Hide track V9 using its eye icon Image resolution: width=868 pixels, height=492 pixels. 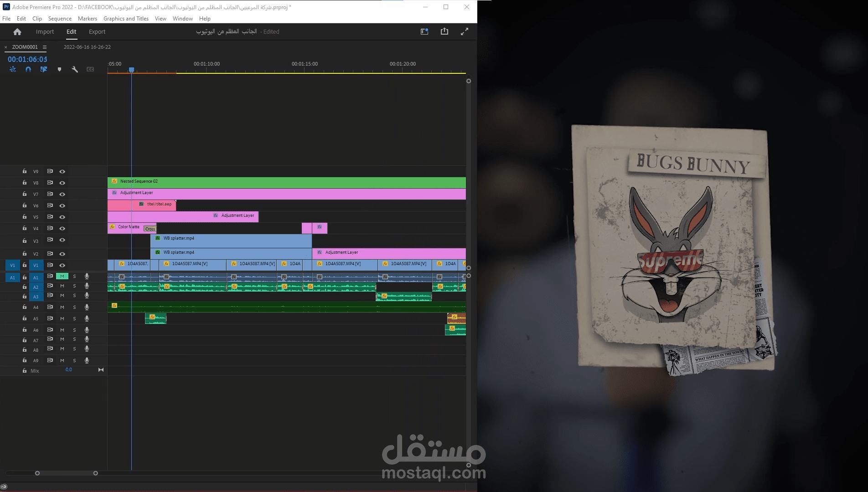[62, 172]
